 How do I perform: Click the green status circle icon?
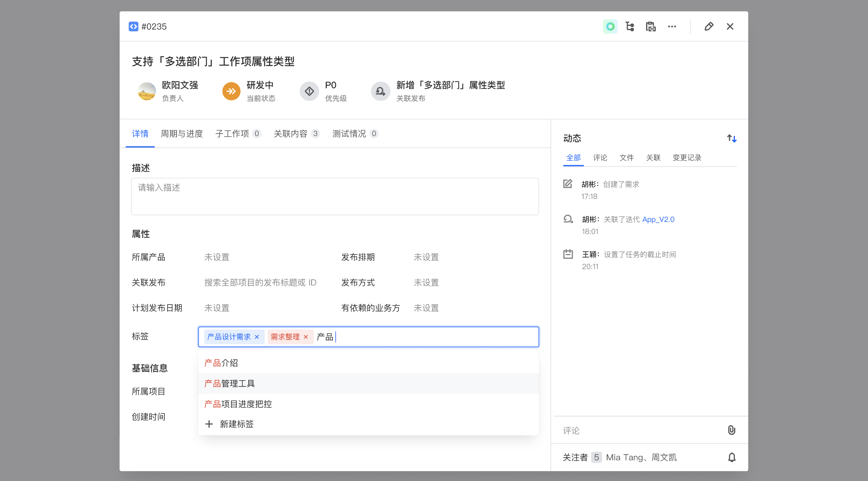tap(610, 26)
